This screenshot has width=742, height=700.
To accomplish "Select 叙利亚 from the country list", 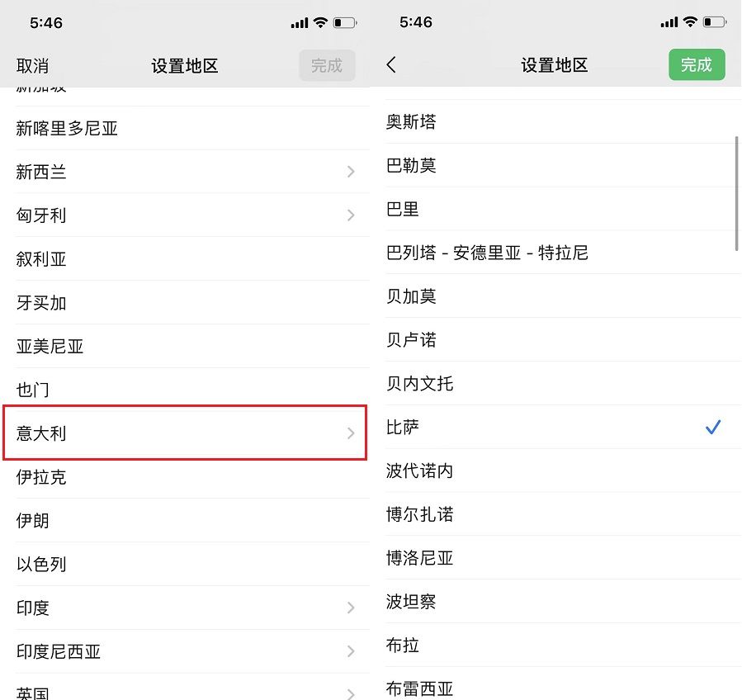I will point(41,259).
